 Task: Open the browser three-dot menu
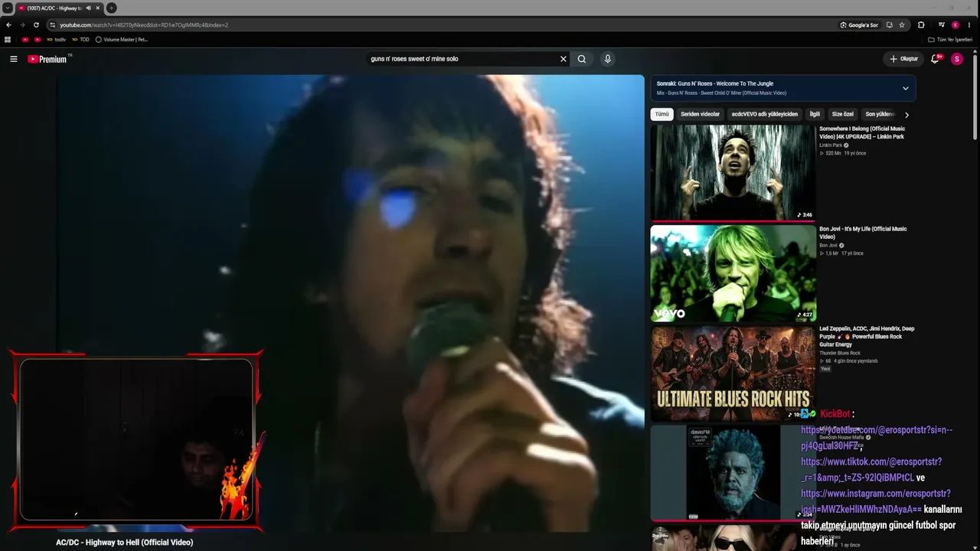pos(969,24)
